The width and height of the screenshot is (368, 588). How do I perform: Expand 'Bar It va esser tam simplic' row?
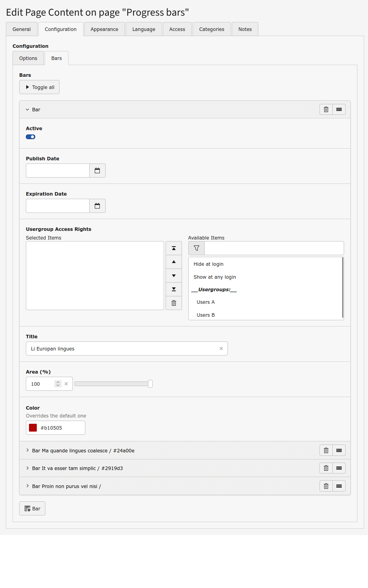tap(77, 468)
